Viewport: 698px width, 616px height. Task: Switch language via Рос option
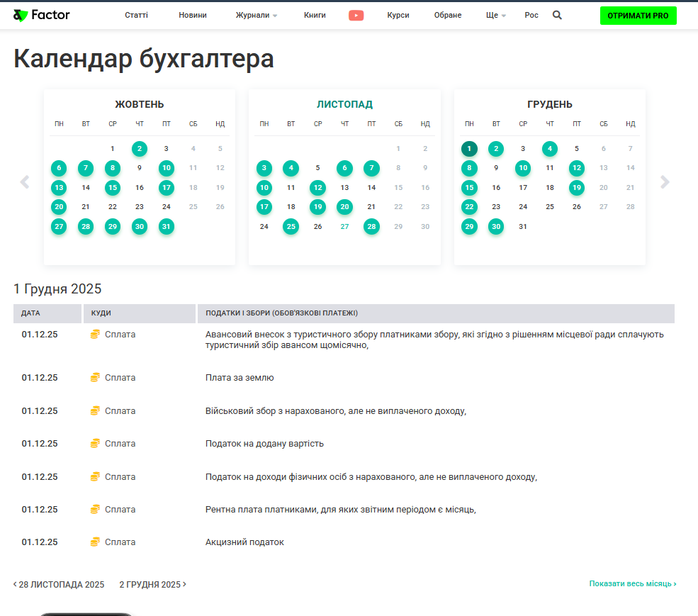tap(531, 15)
